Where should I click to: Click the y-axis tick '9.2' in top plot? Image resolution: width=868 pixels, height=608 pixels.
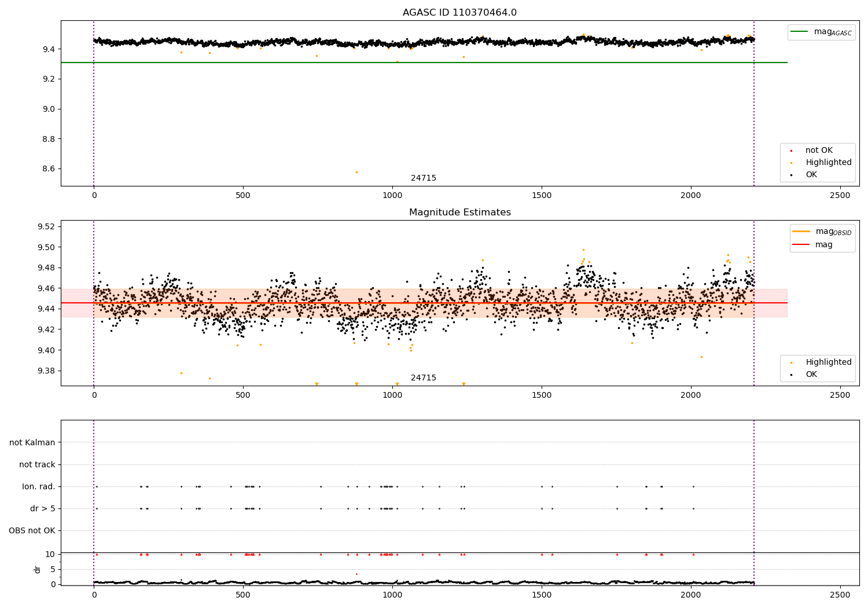[49, 79]
